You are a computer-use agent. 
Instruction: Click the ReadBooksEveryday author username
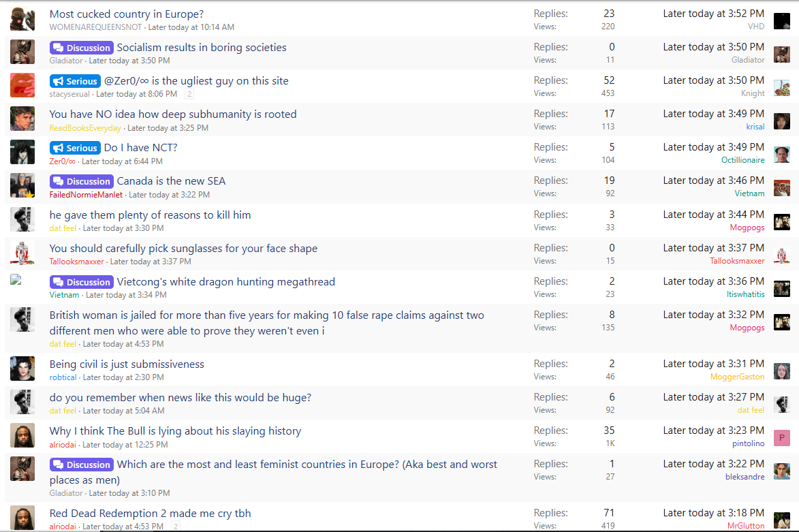click(85, 128)
